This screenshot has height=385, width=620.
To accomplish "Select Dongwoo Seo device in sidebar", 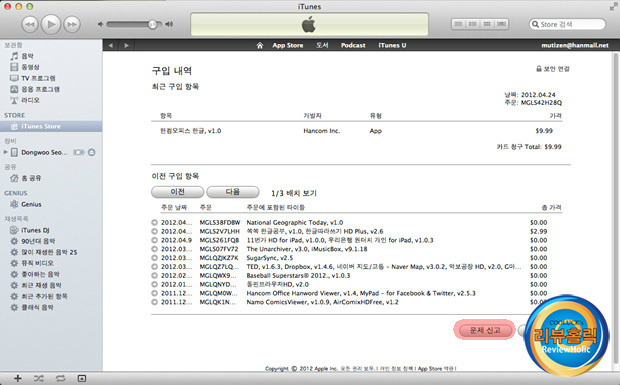I will click(x=44, y=152).
